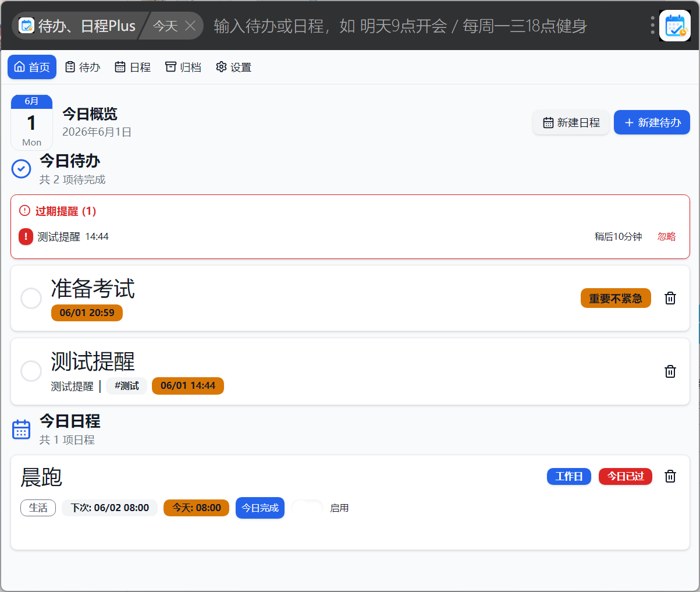Open the three-dot more options menu
700x592 pixels.
(x=652, y=26)
